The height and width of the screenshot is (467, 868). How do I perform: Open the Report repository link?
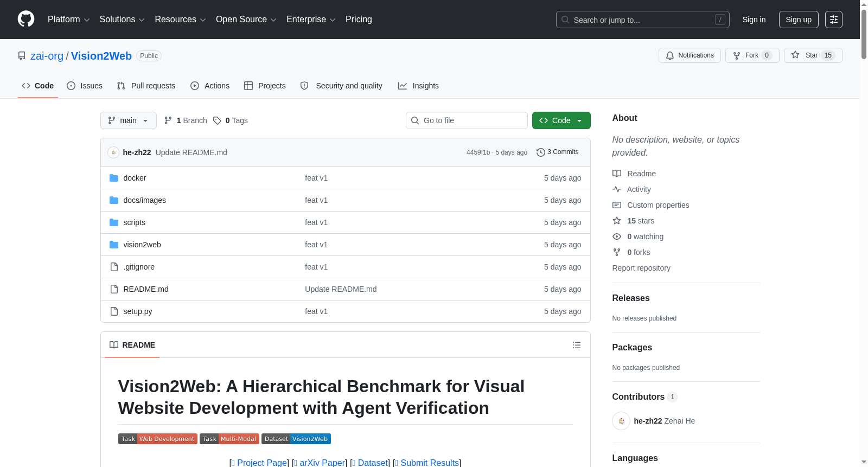coord(641,268)
